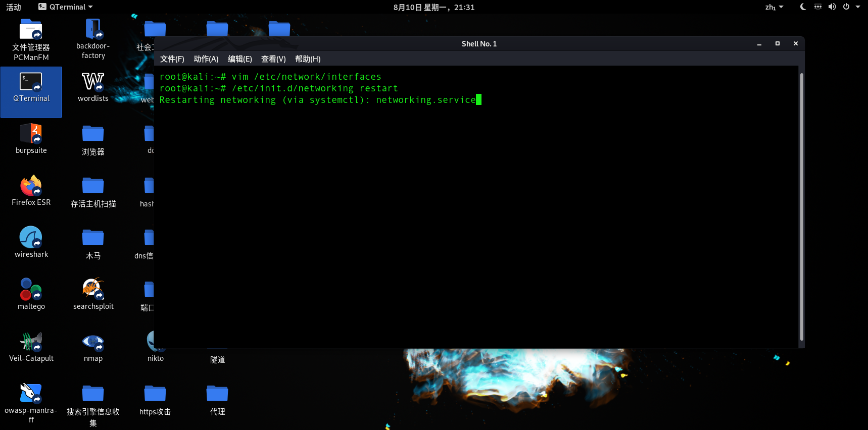Open the 存活主机扫描 folder
The image size is (868, 430).
point(93,192)
